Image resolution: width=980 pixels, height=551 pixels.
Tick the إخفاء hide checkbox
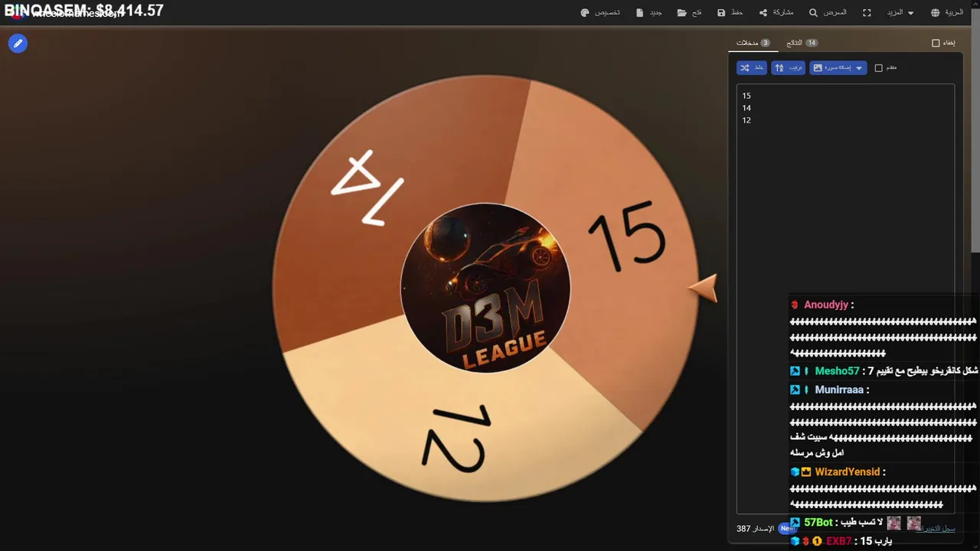936,43
